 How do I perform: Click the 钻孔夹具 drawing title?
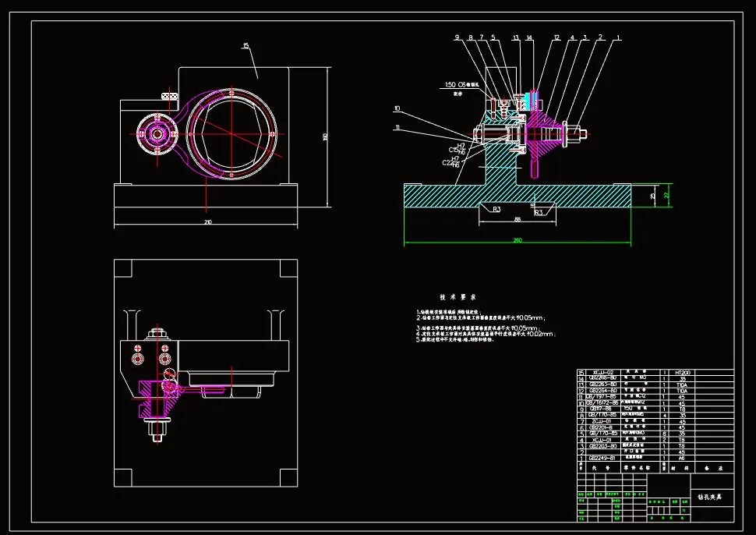710,497
